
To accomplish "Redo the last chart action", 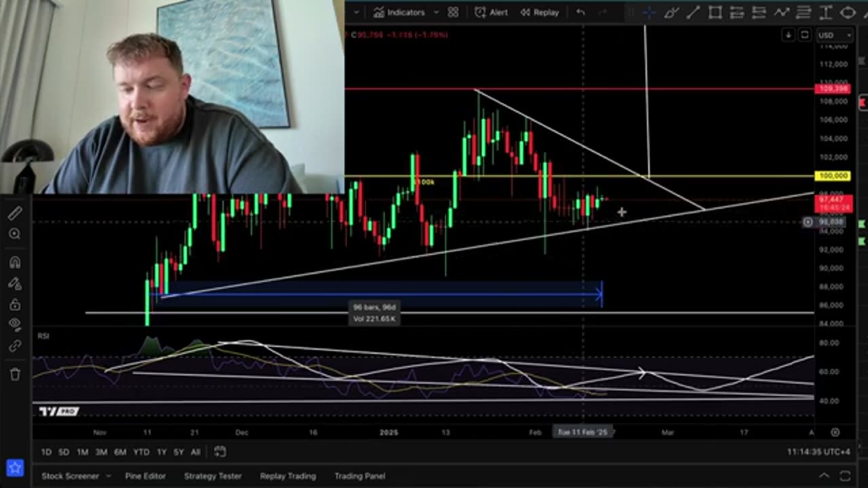I will pyautogui.click(x=603, y=12).
